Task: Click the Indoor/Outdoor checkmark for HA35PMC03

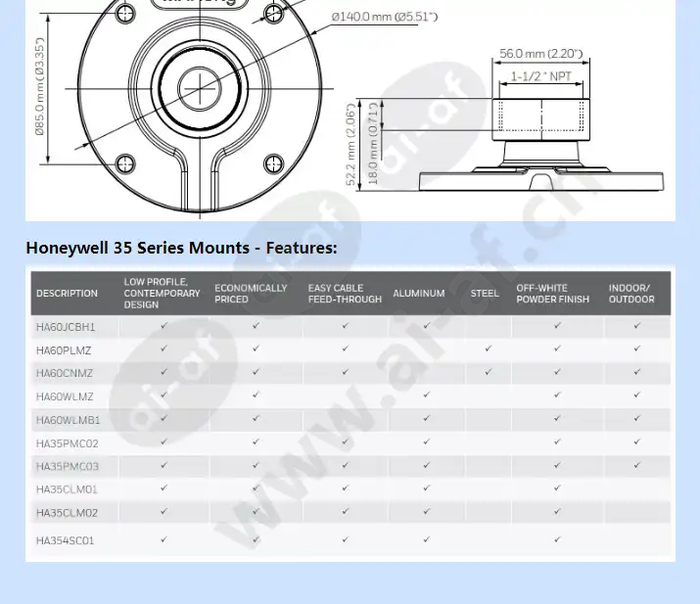Action: [637, 465]
